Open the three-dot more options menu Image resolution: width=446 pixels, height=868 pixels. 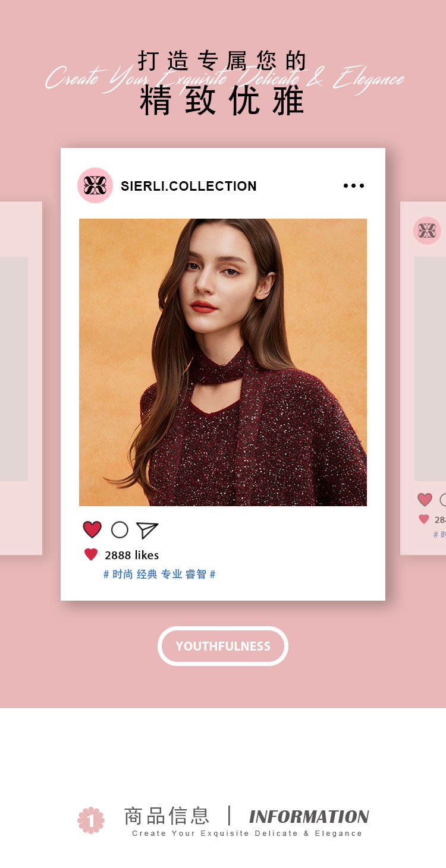[354, 185]
